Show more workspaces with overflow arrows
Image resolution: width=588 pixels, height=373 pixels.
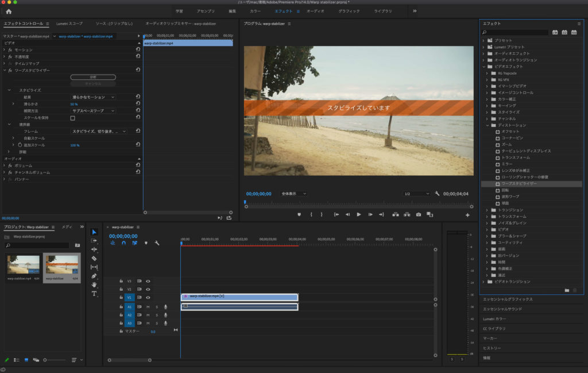coord(415,11)
